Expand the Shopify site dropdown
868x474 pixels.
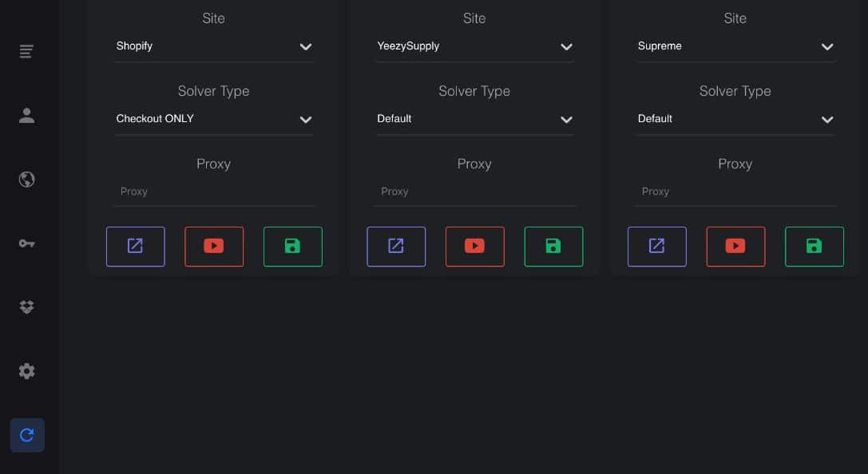point(214,46)
